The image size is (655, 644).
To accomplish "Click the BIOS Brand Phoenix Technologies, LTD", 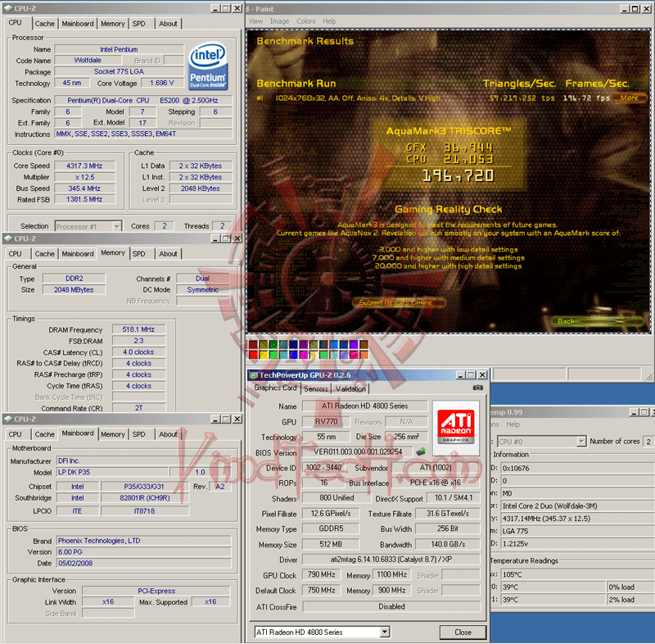I will [143, 541].
